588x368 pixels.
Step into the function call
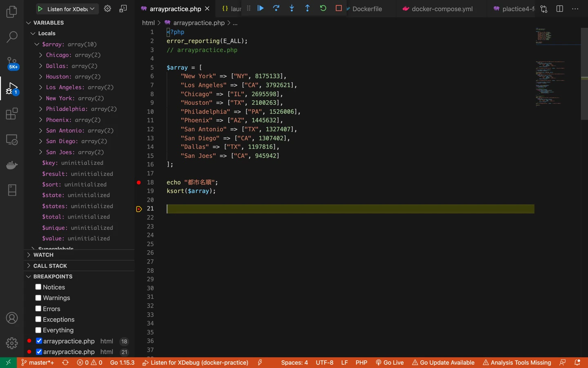[292, 8]
